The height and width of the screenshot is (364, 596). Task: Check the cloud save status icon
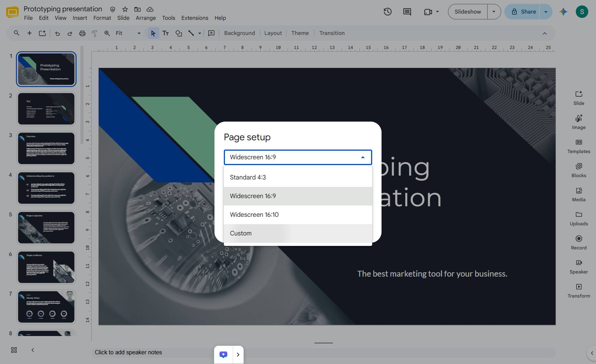[150, 9]
